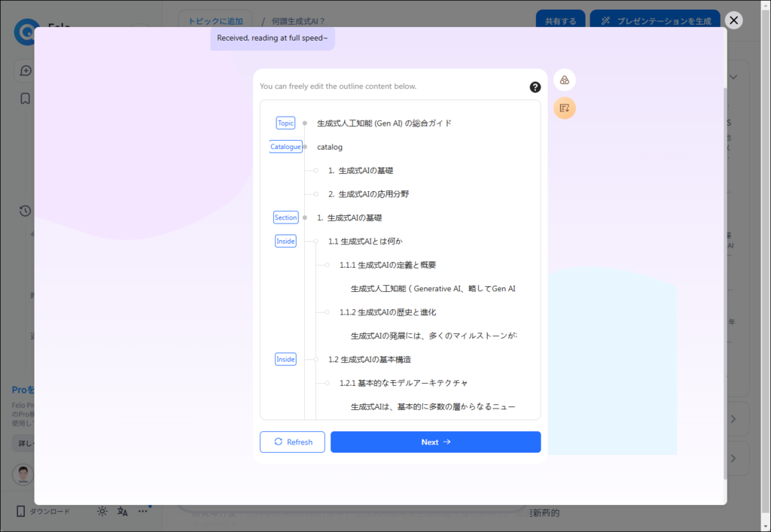Select outline item 1.1.1 生成式AIの定義と概要

click(x=388, y=265)
